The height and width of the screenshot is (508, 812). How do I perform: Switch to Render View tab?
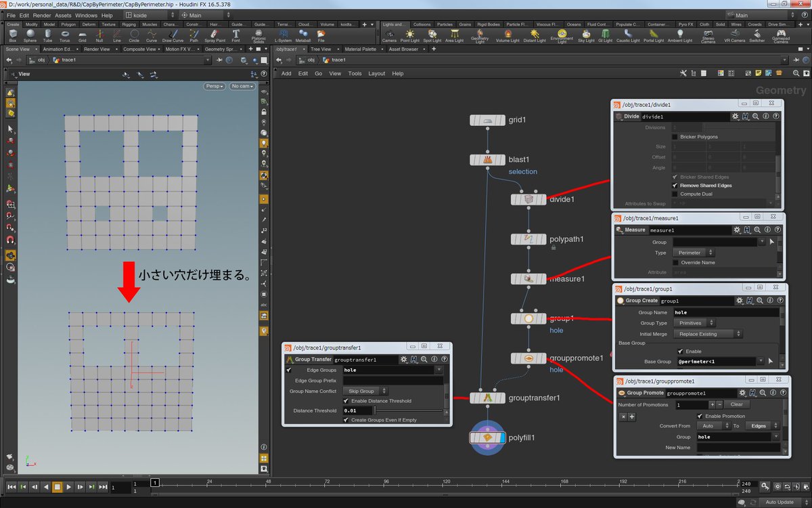(x=97, y=49)
